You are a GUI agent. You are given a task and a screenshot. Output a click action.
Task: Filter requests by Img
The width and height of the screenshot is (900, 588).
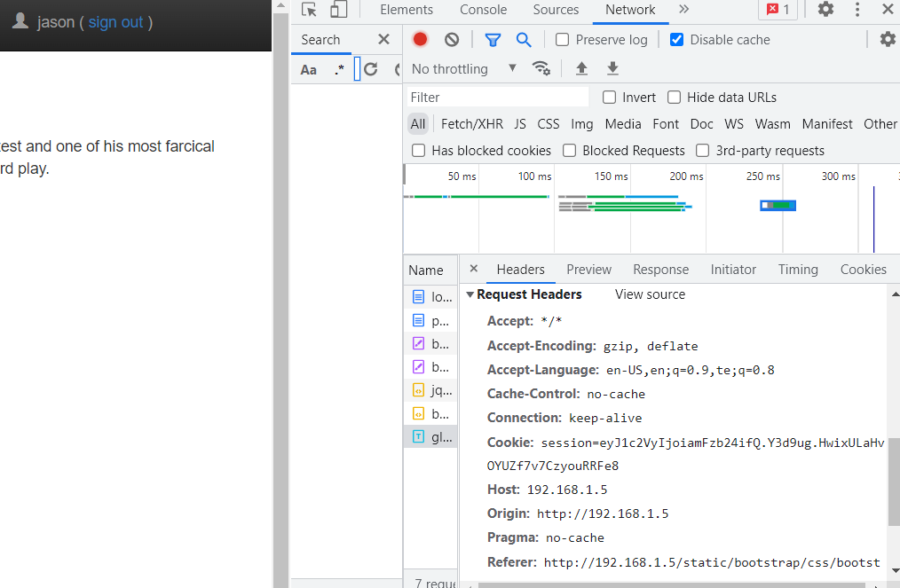click(x=582, y=124)
